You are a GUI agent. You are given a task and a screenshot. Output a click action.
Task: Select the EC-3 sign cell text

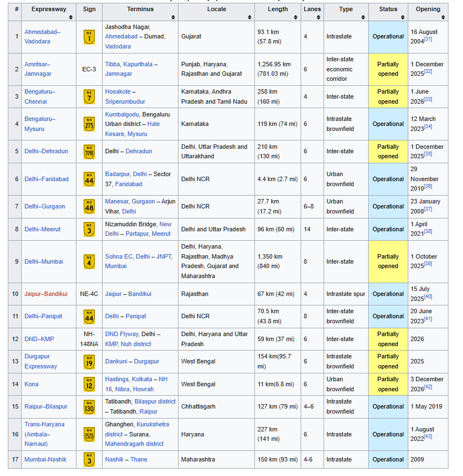point(89,69)
